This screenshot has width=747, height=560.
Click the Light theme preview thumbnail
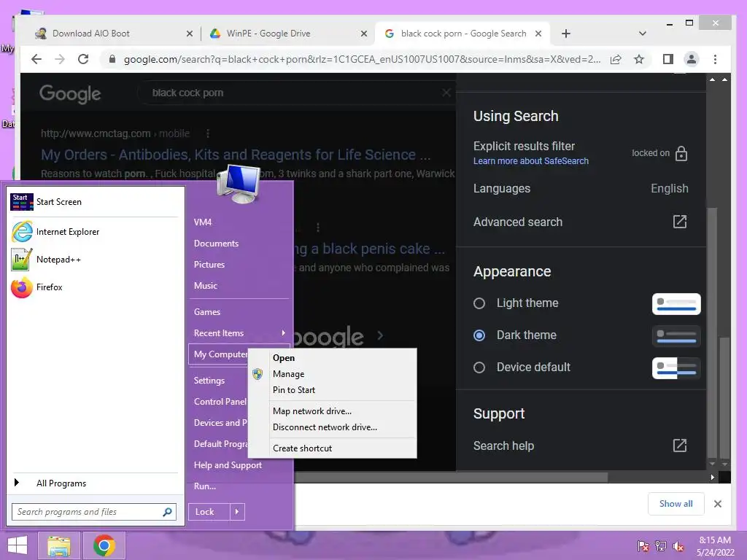click(x=676, y=304)
